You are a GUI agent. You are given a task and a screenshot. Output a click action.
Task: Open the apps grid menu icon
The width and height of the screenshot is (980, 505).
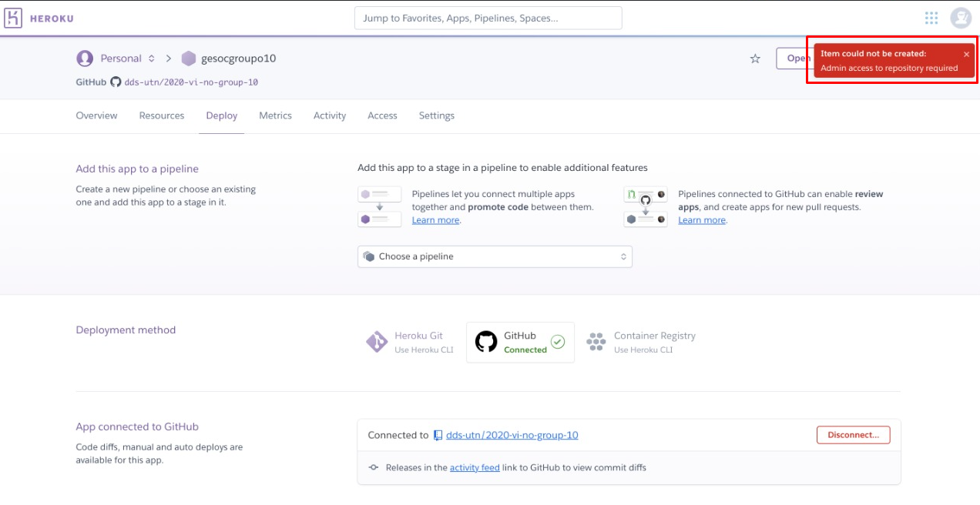[931, 18]
